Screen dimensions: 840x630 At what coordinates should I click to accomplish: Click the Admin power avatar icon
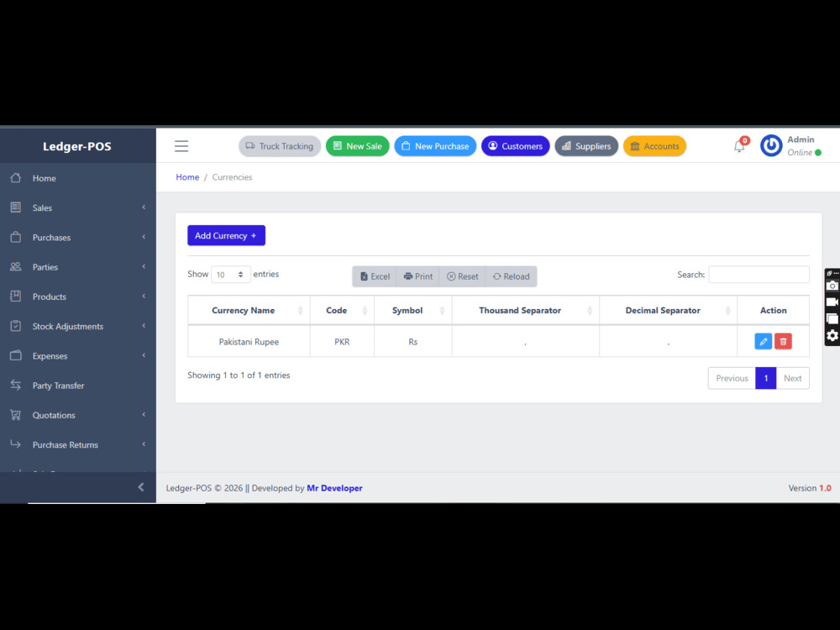pos(771,145)
